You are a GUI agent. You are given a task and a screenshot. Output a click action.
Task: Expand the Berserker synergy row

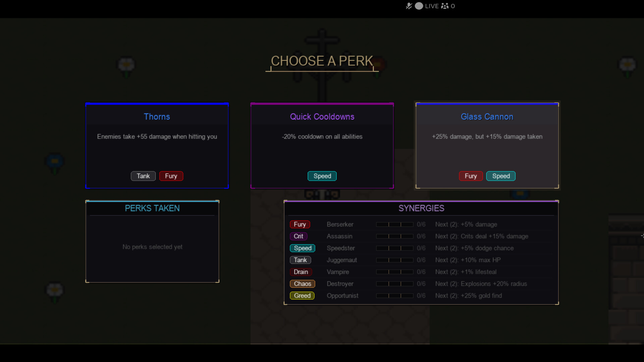tap(340, 224)
